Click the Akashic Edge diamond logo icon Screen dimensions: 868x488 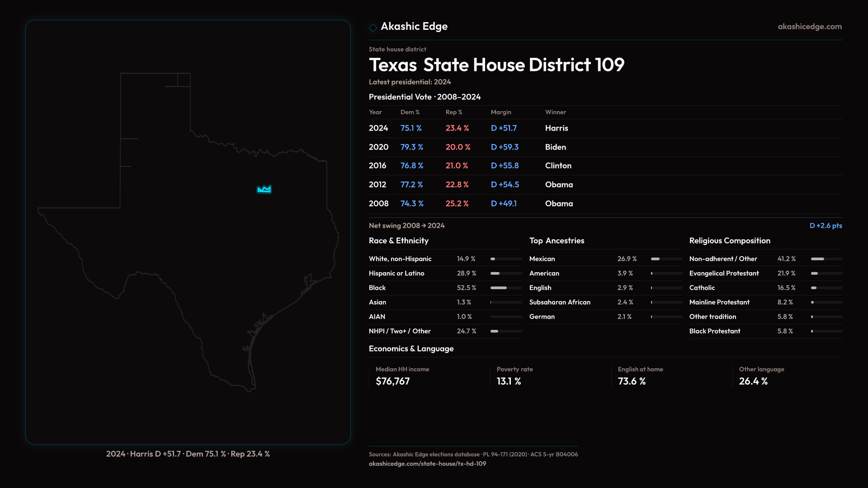pos(373,28)
